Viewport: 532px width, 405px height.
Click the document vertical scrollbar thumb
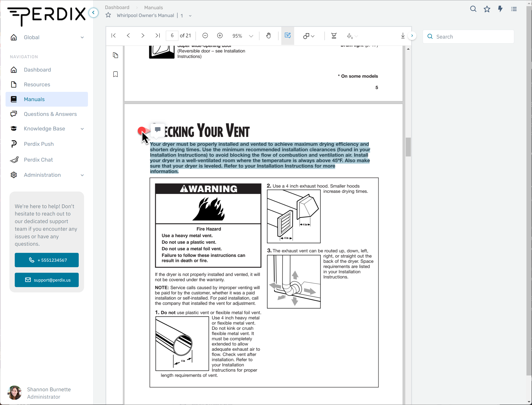coord(408,147)
